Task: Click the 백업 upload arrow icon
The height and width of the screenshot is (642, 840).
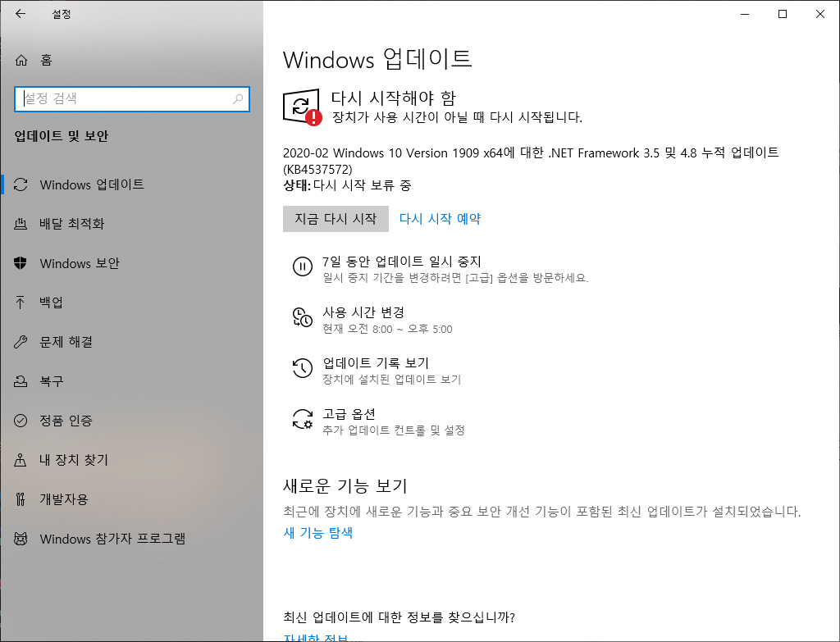Action: tap(21, 302)
